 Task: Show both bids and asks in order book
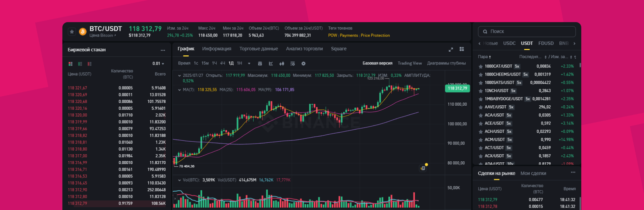click(x=70, y=64)
